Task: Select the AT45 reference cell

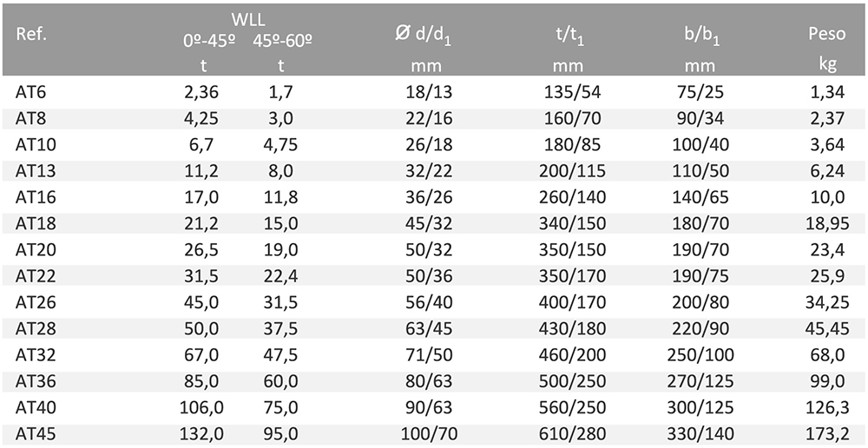Action: tap(36, 434)
